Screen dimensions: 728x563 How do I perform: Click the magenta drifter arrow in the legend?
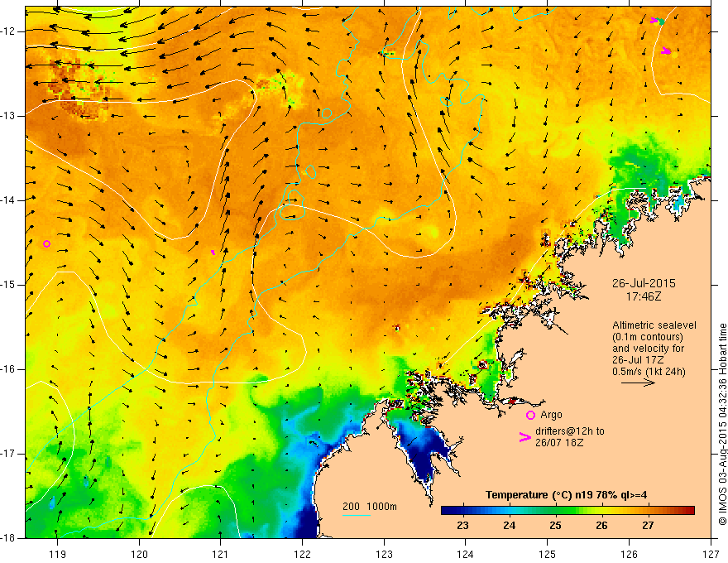pos(524,436)
